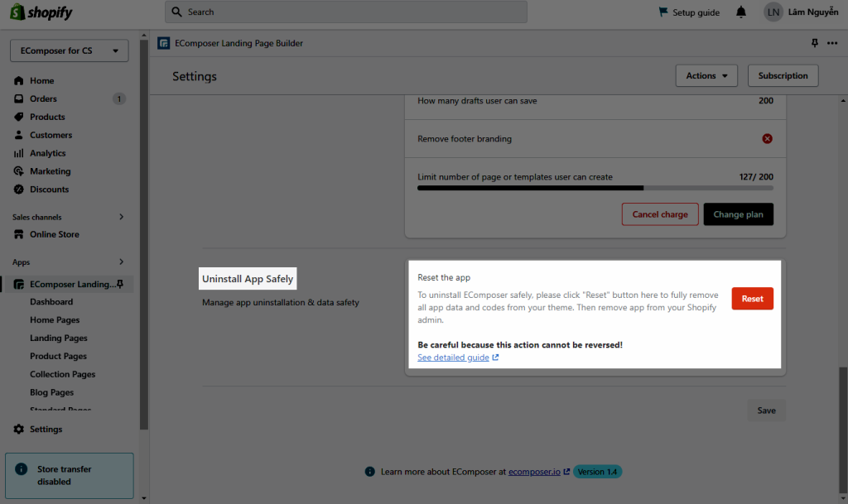Expand the Sales channels chevron
848x504 pixels.
(121, 217)
